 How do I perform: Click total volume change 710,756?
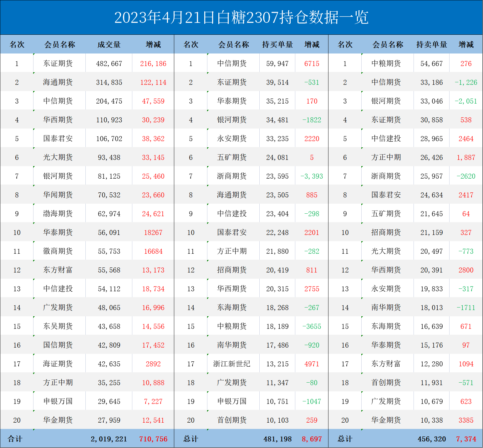pyautogui.click(x=153, y=439)
